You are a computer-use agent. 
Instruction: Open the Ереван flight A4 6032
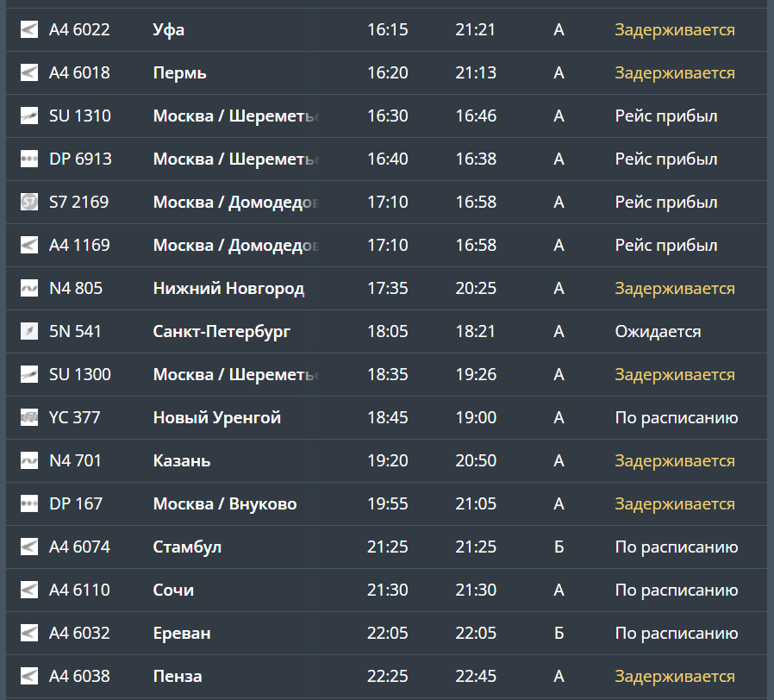pos(79,634)
